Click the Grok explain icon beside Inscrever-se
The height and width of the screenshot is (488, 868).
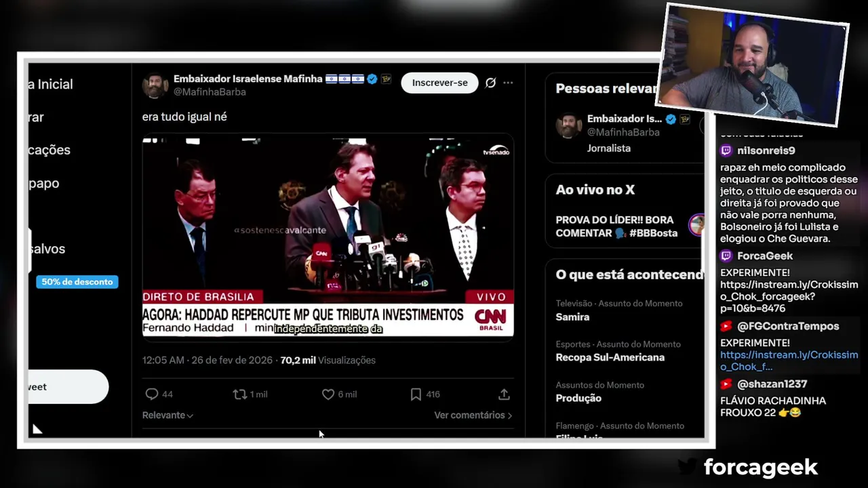click(x=490, y=83)
